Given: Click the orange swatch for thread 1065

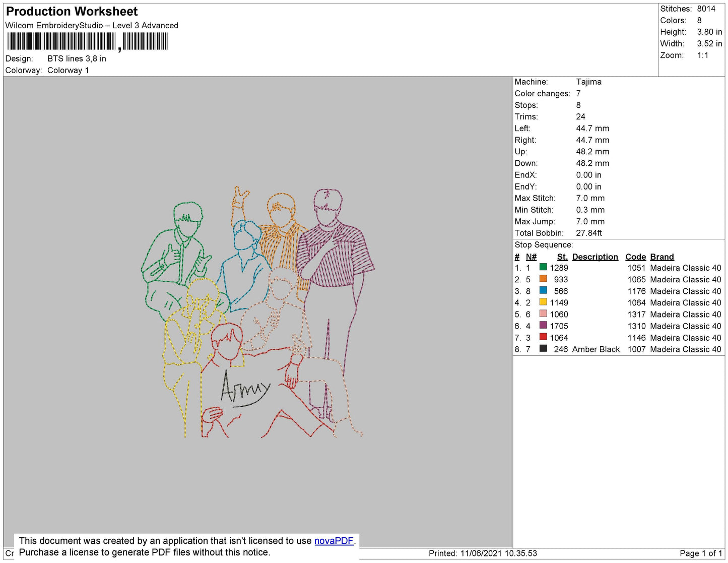Looking at the screenshot, I should [543, 279].
